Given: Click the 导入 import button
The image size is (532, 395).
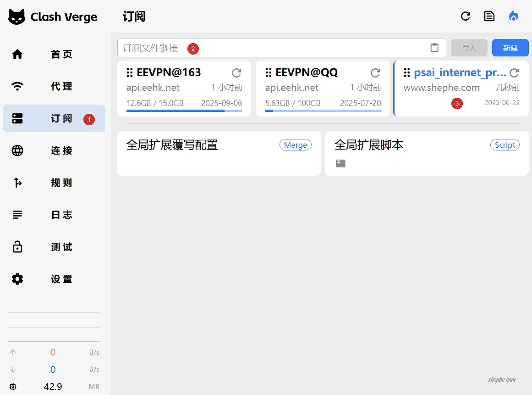Looking at the screenshot, I should 469,48.
